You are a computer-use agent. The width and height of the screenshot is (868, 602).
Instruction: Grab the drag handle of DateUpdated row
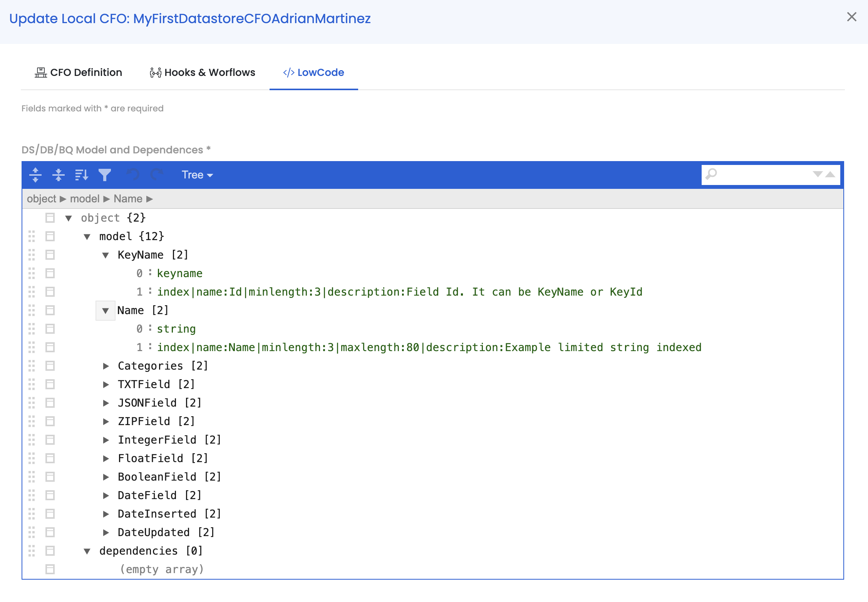32,532
